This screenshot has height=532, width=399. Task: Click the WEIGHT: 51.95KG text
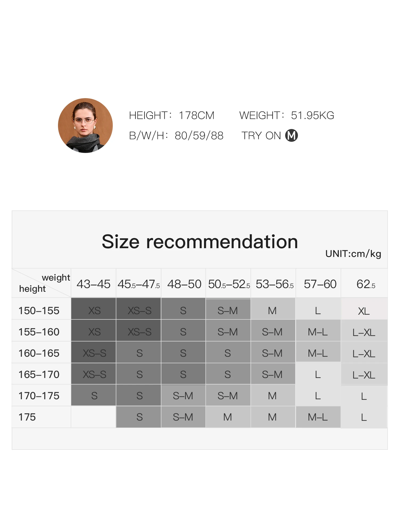[x=286, y=115]
